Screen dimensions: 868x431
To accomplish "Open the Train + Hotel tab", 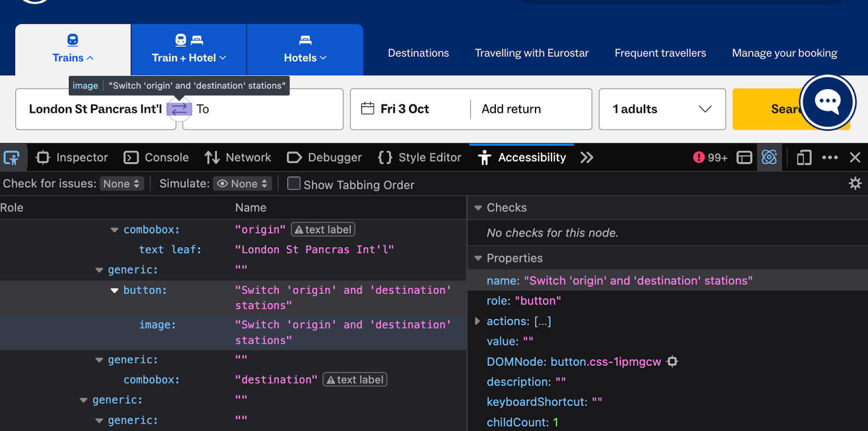I will 189,49.
